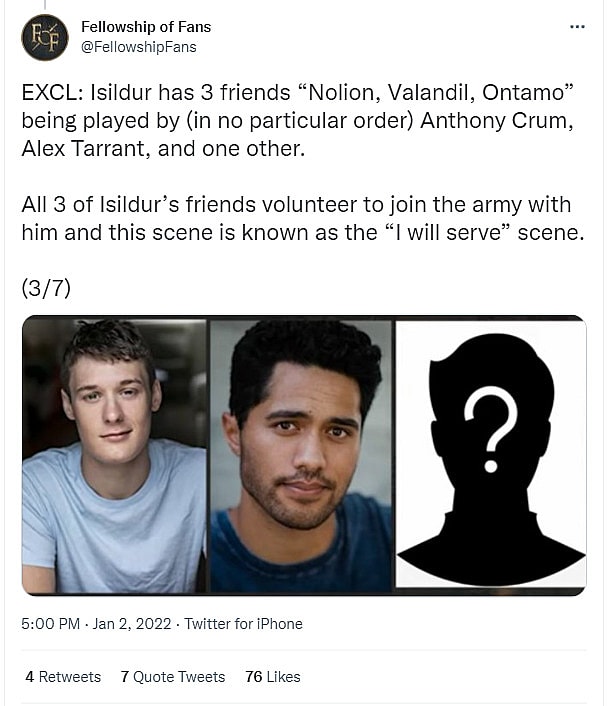Image resolution: width=607 pixels, height=706 pixels.
Task: Show the 76 Likes list
Action: pyautogui.click(x=272, y=677)
